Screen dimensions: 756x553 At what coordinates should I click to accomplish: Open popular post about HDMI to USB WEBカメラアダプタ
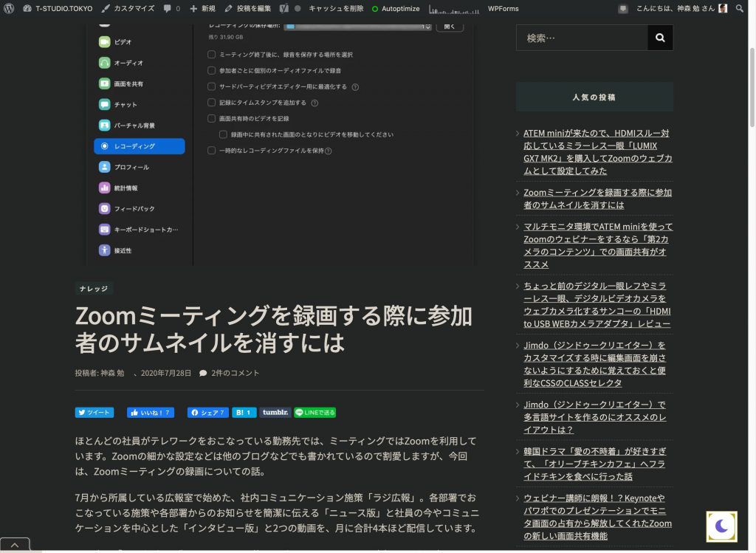[x=597, y=305]
